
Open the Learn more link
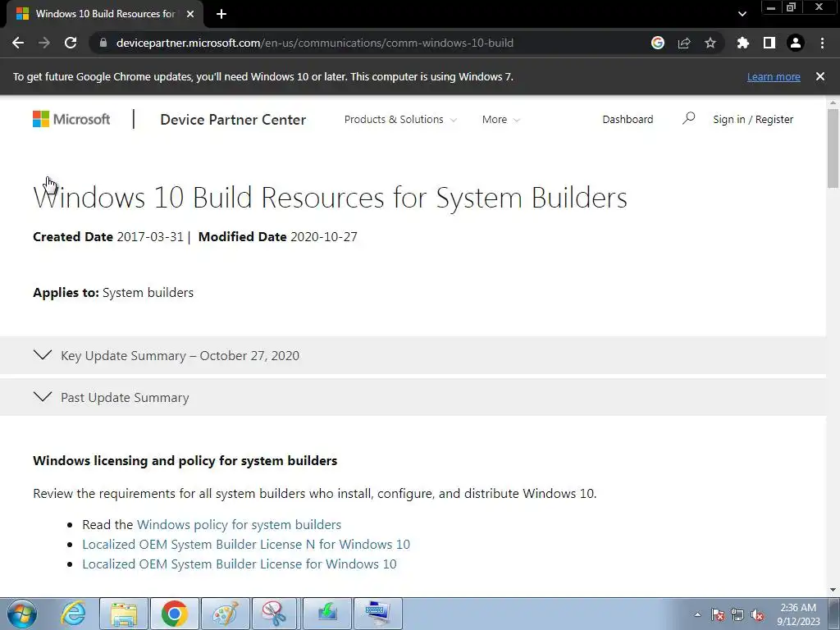click(x=774, y=76)
